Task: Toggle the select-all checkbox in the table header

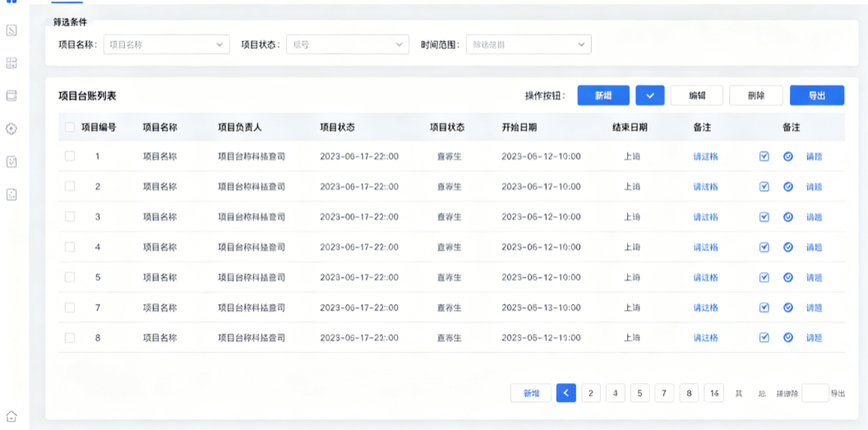Action: point(70,127)
